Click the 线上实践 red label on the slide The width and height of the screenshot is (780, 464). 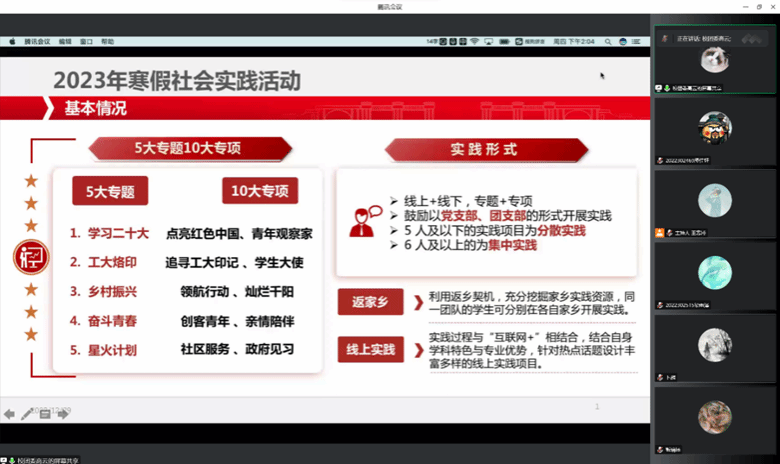(x=368, y=351)
